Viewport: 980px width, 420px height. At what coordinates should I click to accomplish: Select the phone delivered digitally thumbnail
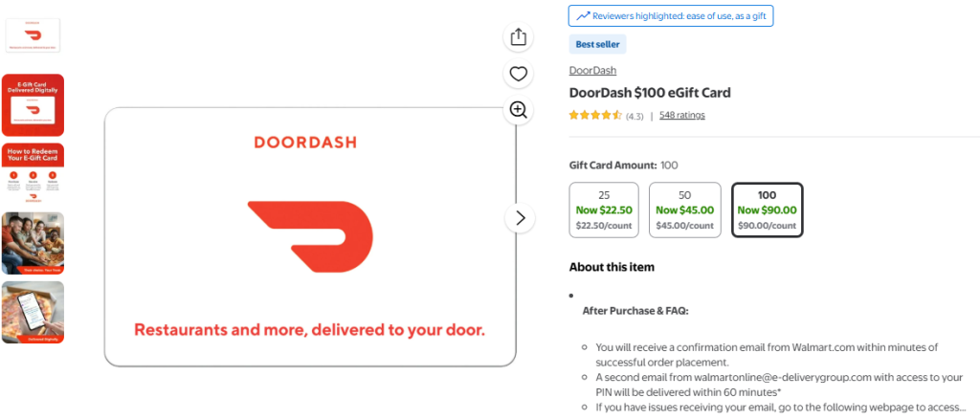pyautogui.click(x=33, y=312)
